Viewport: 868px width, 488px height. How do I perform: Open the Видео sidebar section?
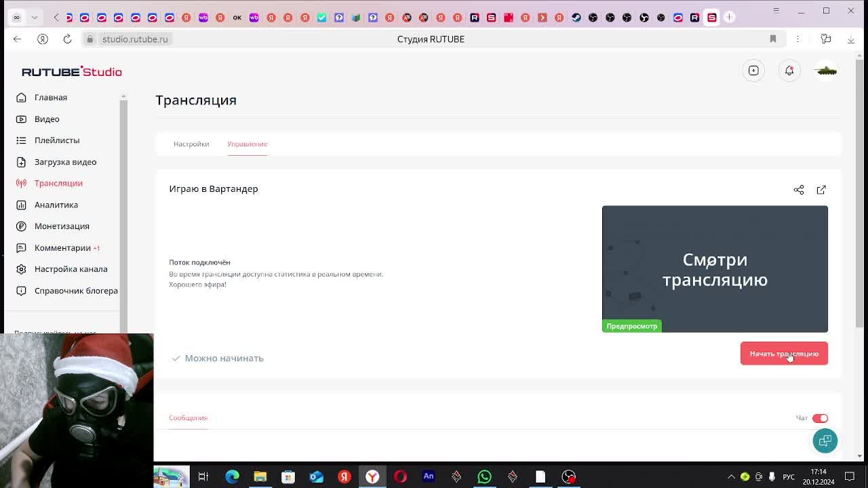(47, 119)
